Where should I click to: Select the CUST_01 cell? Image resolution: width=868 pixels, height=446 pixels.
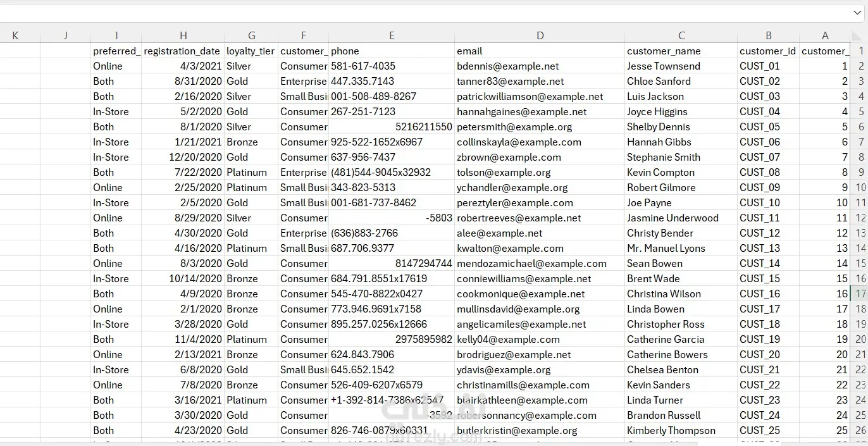(769, 66)
